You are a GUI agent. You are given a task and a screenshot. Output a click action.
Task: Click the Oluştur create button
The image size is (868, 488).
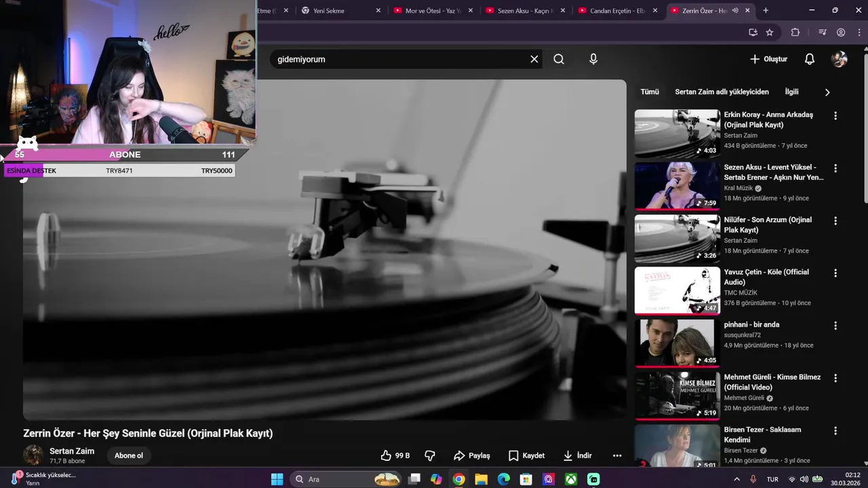[x=768, y=59]
